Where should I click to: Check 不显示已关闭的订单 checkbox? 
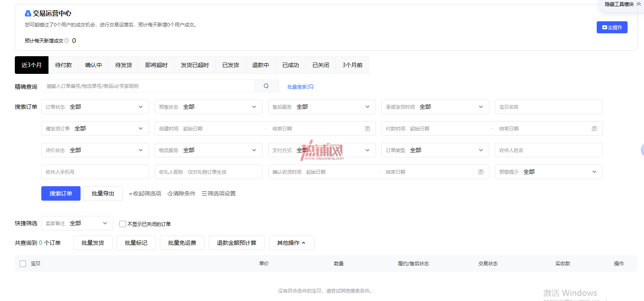(x=123, y=224)
